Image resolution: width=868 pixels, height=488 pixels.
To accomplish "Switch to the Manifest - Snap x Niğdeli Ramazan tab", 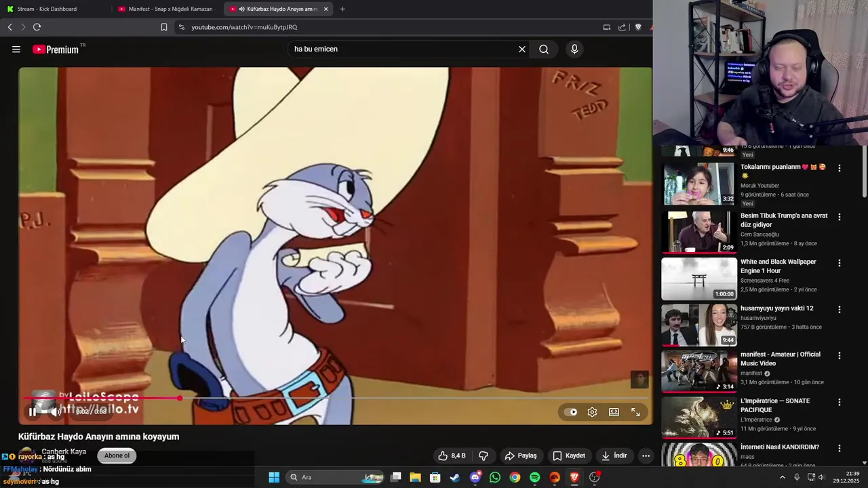I will tap(165, 9).
